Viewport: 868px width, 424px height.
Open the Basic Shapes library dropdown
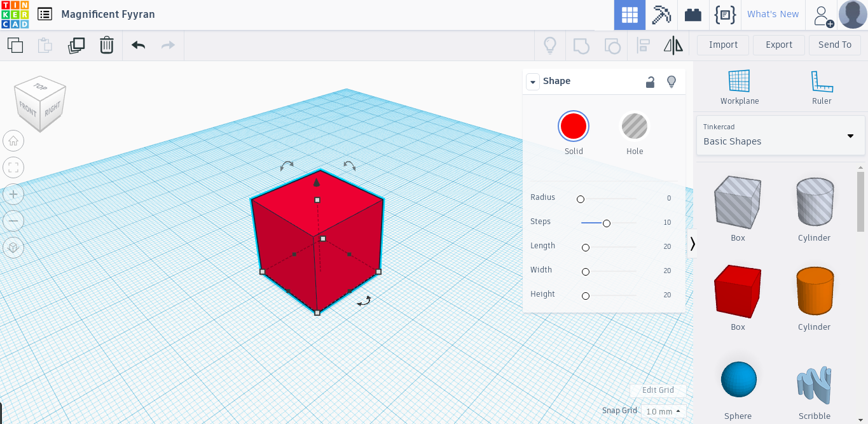(x=780, y=135)
